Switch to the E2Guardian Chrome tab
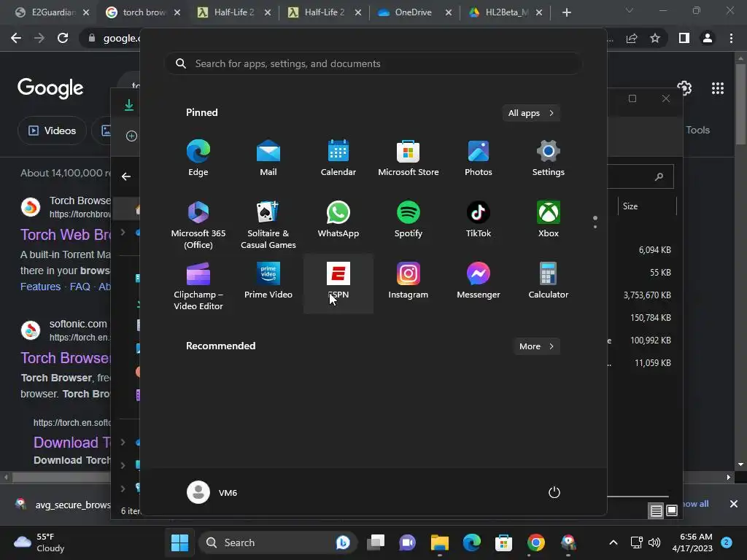The image size is (747, 560). coord(52,12)
